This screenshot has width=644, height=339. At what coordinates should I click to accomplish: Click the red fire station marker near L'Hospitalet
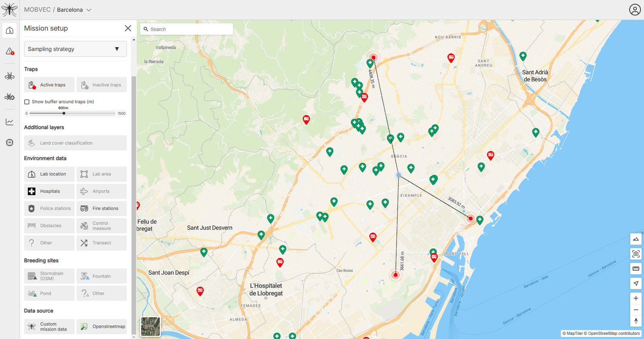pyautogui.click(x=280, y=262)
